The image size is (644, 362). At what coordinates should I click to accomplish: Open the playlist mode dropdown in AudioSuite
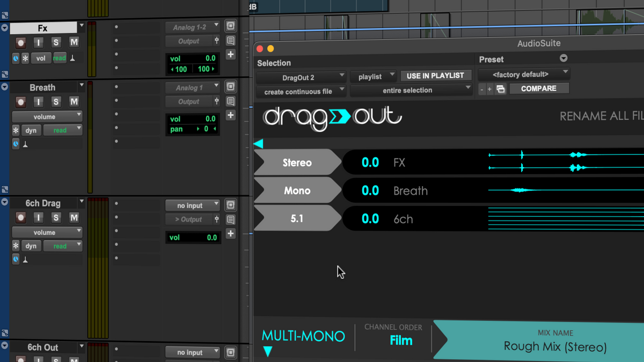click(374, 77)
